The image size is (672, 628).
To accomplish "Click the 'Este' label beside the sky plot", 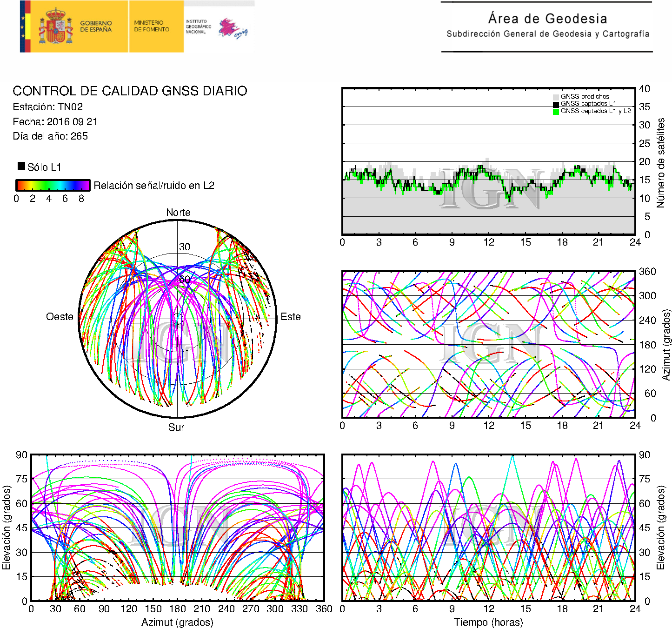I will pyautogui.click(x=291, y=316).
